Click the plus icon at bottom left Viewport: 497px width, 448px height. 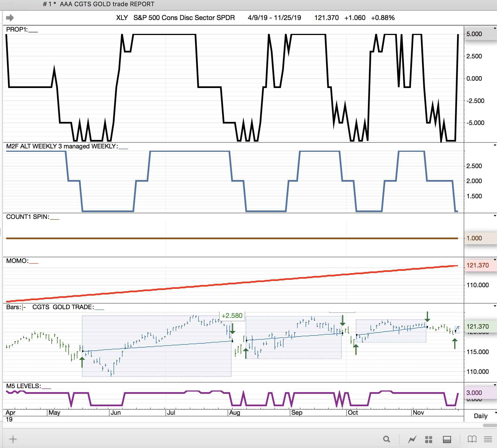coord(13,439)
